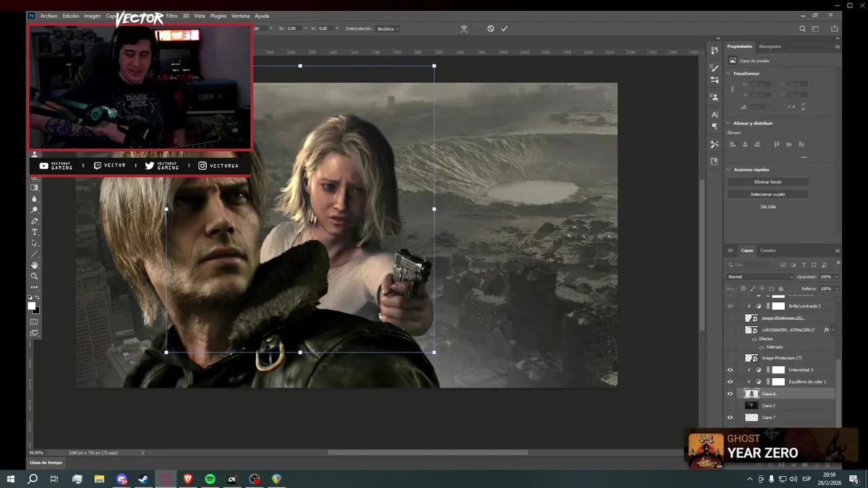Align left edges in Properties panel

coord(734,144)
